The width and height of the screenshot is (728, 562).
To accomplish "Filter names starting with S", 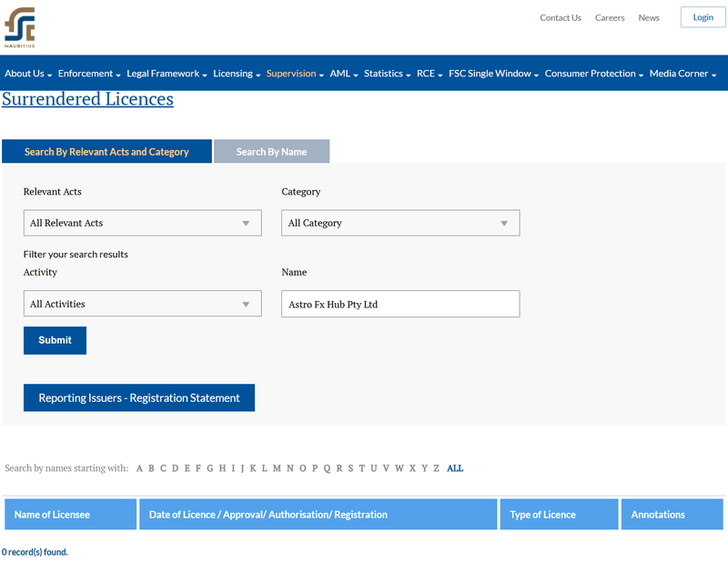I will (350, 468).
